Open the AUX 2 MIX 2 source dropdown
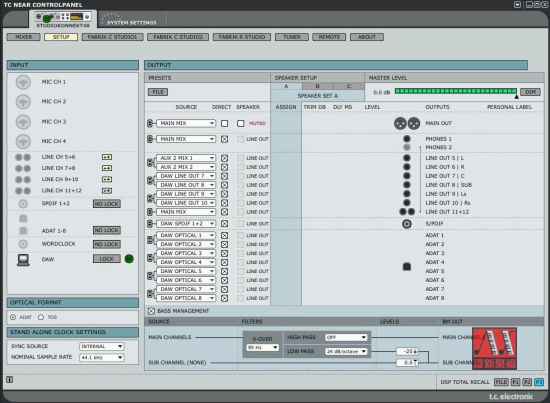Viewport: 550px width, 403px height. [x=186, y=167]
